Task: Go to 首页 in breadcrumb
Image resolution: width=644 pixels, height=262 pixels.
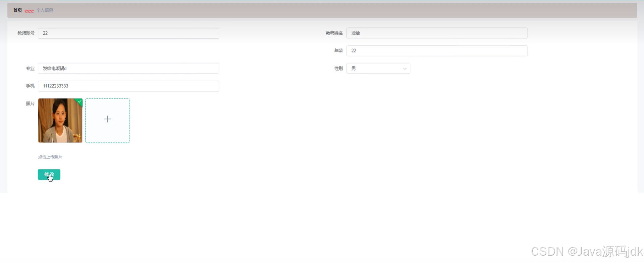Action: pyautogui.click(x=17, y=10)
